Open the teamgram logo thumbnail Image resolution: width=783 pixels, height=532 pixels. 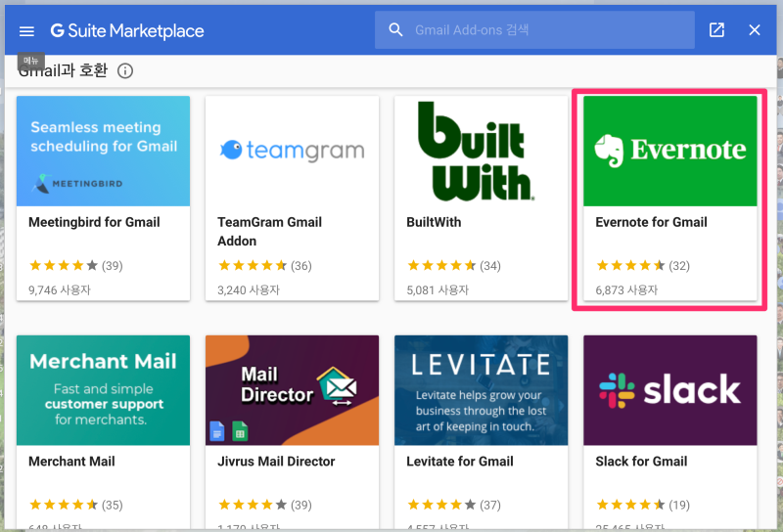click(x=292, y=152)
